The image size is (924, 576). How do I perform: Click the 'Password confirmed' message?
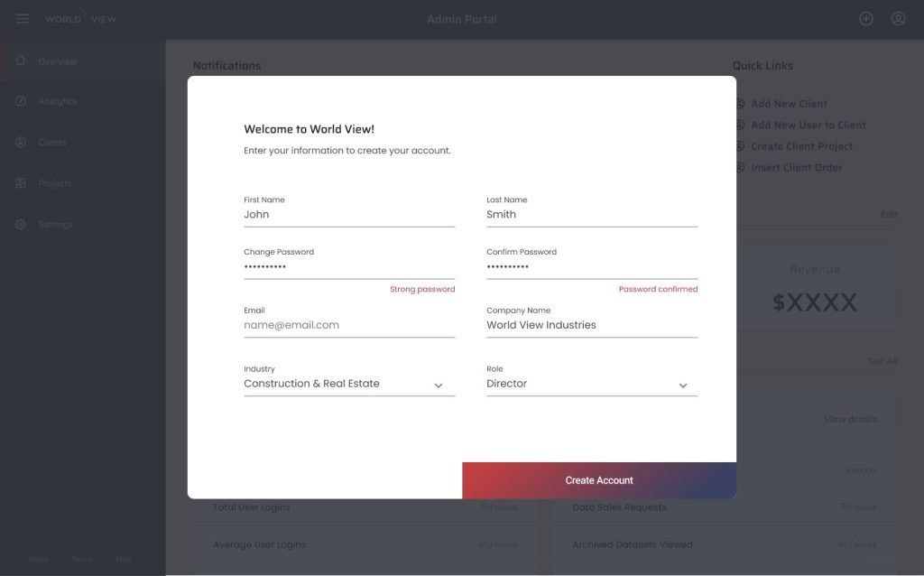tap(658, 290)
